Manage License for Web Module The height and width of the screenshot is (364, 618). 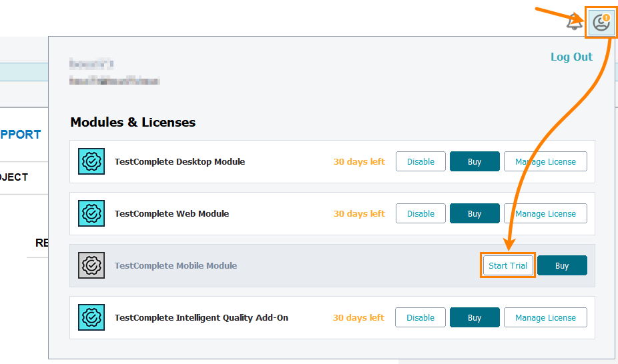click(x=545, y=214)
